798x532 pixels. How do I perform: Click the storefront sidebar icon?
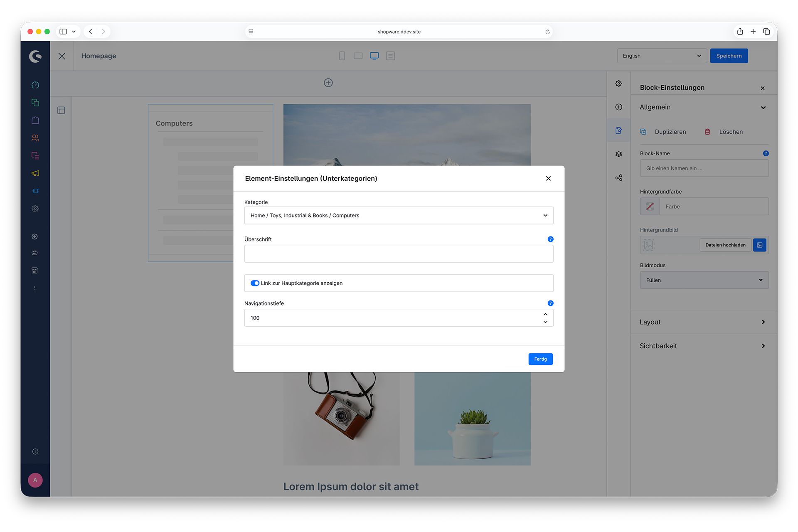[x=35, y=271]
